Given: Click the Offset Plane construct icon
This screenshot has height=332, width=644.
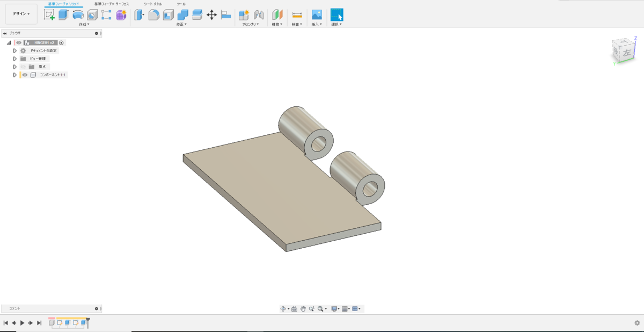Looking at the screenshot, I should click(277, 15).
